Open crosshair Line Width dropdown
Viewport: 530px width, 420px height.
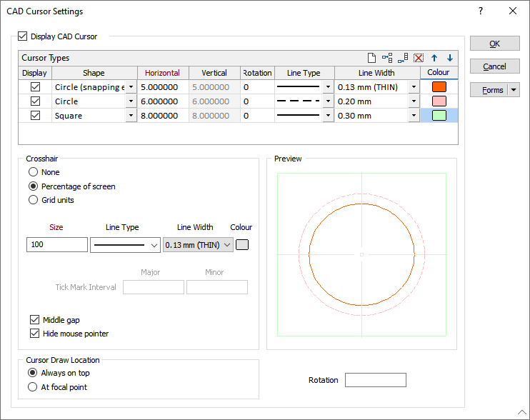click(x=227, y=245)
